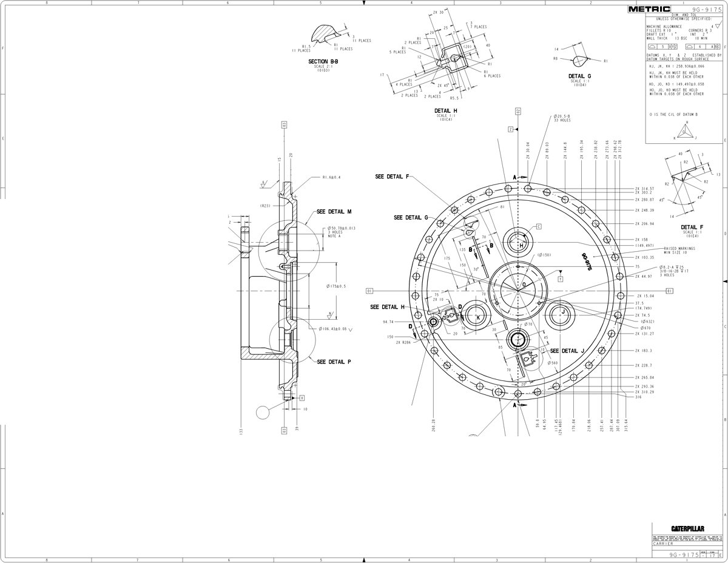Click the METRIC label box
The image size is (728, 563).
[649, 9]
